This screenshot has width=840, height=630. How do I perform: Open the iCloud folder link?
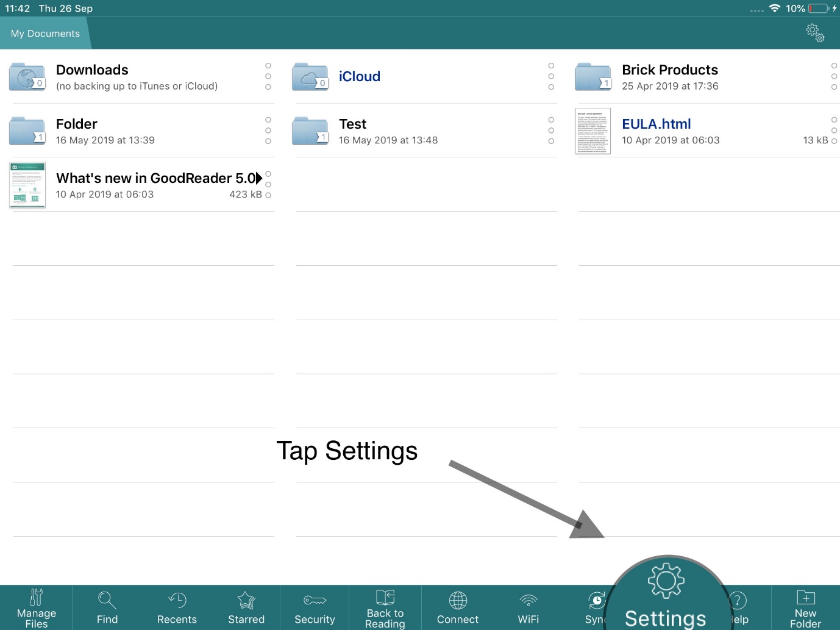point(360,77)
